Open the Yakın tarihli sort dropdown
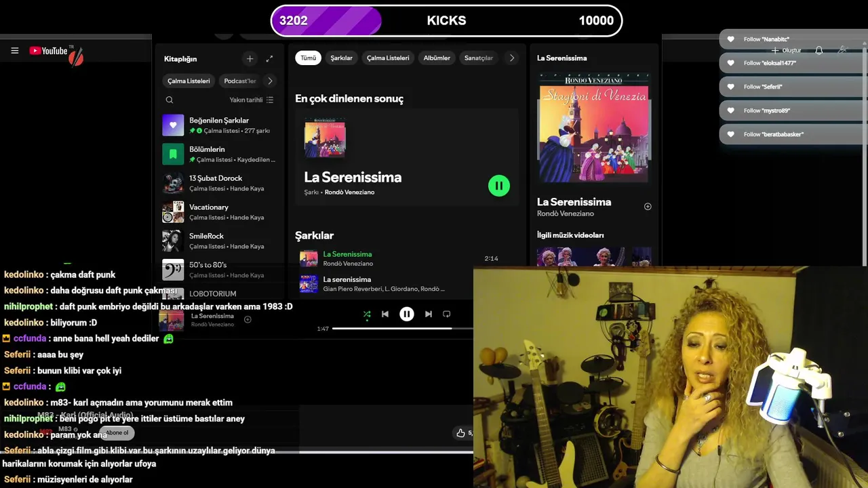Screen dimensions: 868x488 [252, 100]
